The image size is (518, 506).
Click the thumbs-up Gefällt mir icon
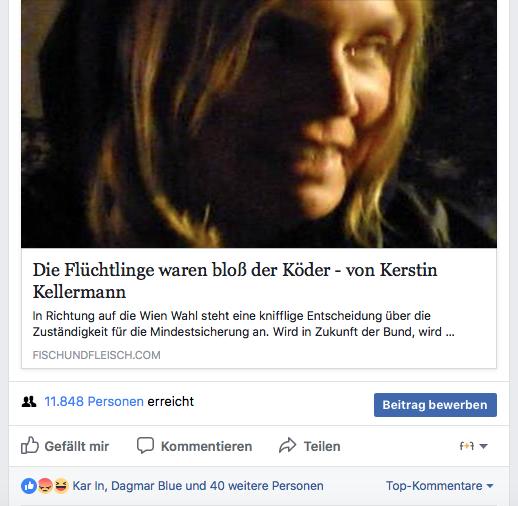click(30, 445)
